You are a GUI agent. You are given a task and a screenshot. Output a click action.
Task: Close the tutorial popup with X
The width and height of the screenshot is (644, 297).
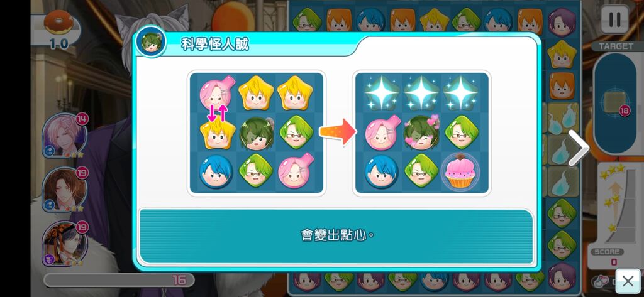(628, 281)
